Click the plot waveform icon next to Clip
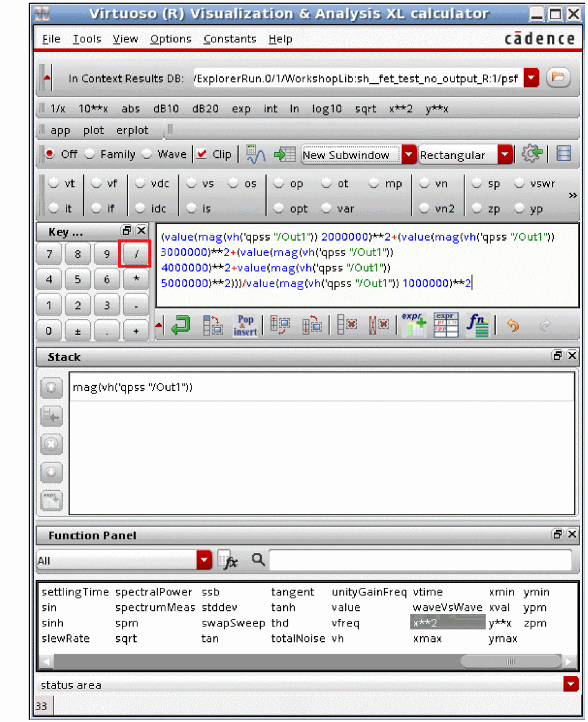 [x=255, y=155]
